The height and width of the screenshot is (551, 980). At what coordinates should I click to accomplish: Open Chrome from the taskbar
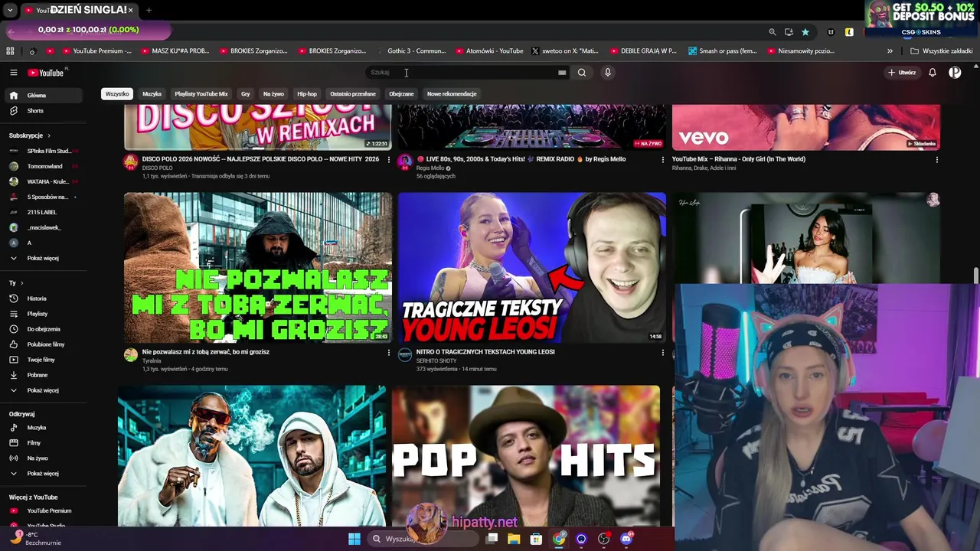[560, 539]
